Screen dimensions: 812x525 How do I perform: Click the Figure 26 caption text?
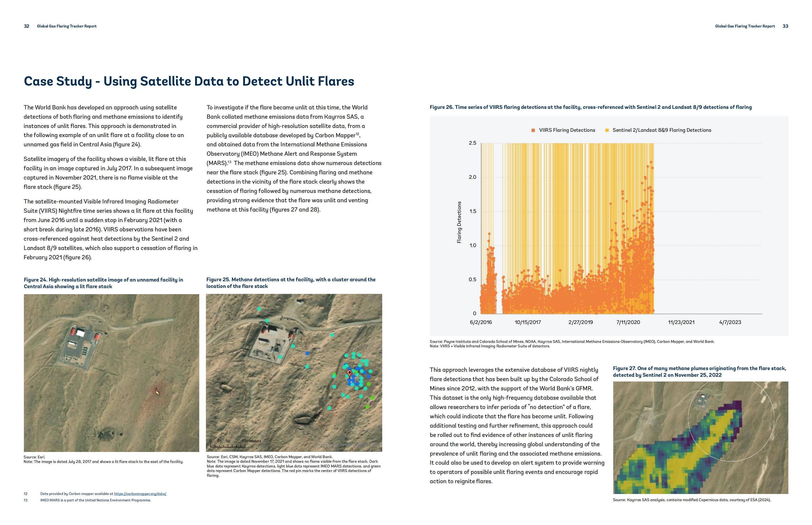pos(591,107)
